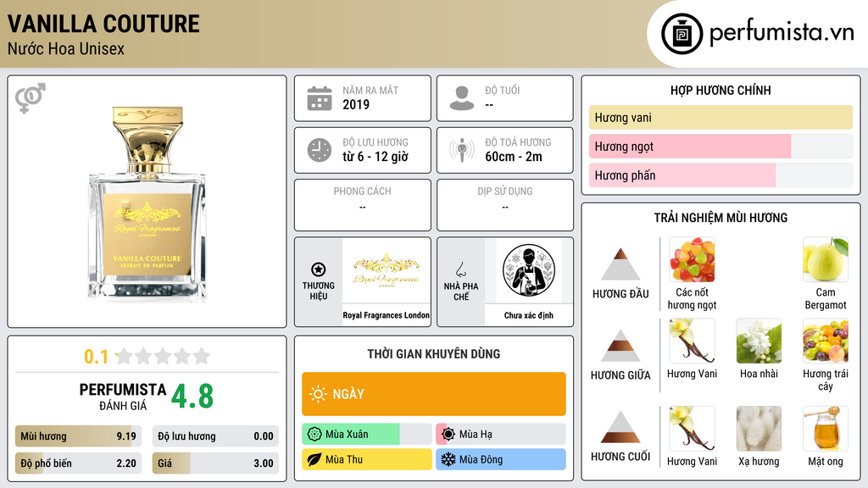
Task: Click the Mùa Xuân season bar
Action: (366, 434)
